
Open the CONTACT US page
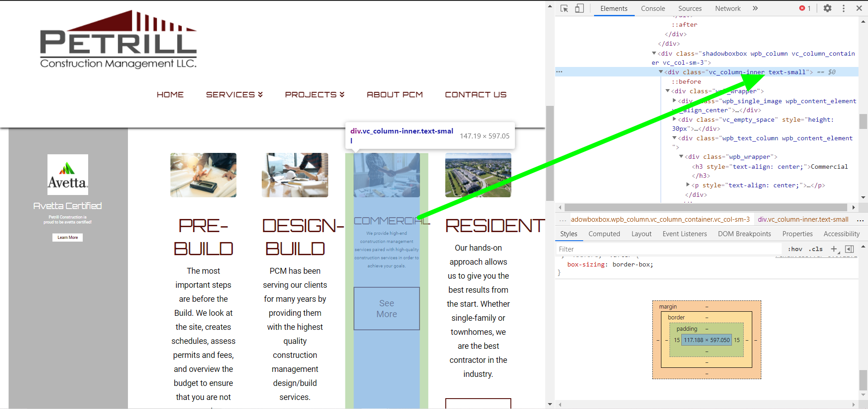pos(476,95)
